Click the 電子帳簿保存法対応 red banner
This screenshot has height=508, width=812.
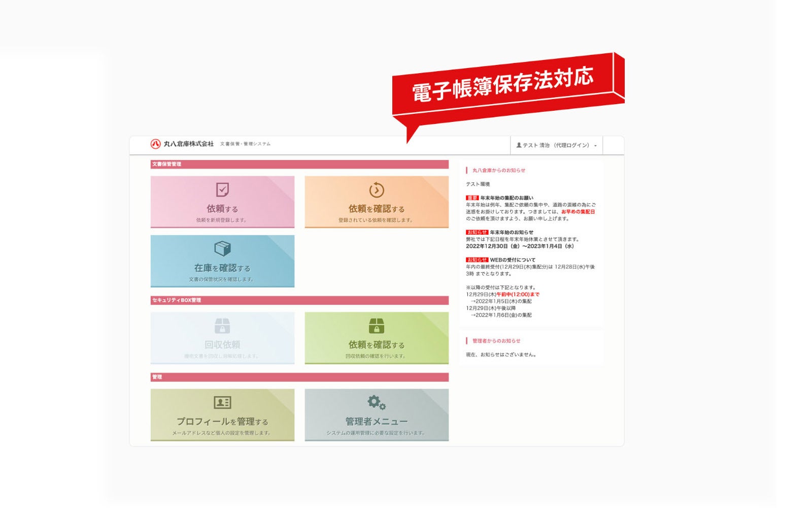point(502,85)
